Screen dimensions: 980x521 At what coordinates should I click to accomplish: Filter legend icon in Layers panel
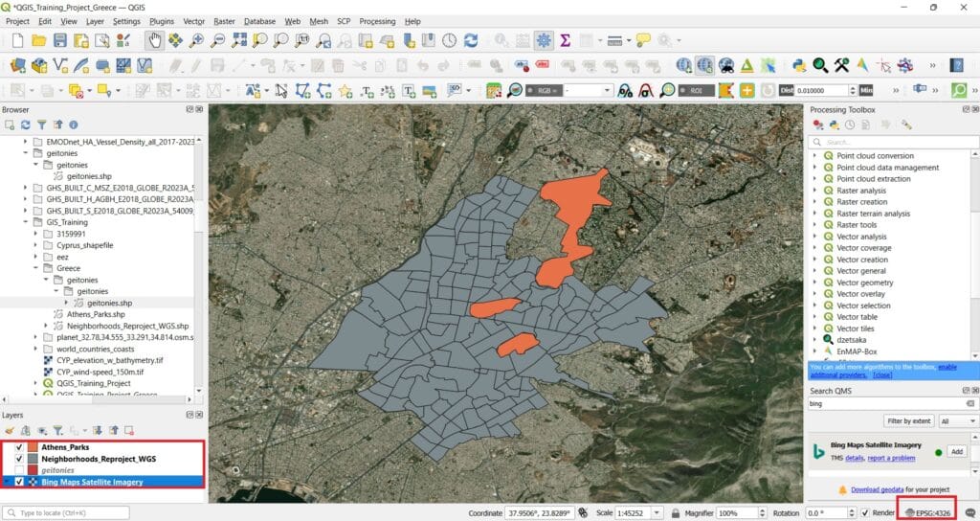pos(58,430)
